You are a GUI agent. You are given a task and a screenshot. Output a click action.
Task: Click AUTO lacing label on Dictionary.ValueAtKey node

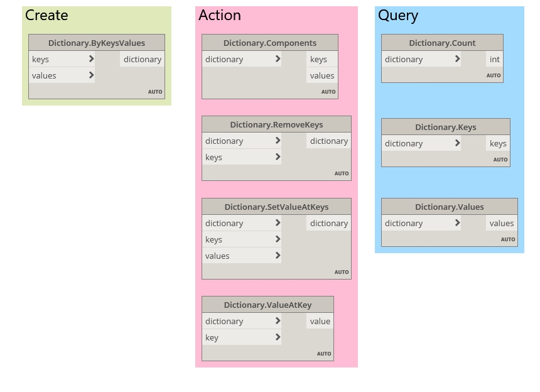[x=324, y=354]
